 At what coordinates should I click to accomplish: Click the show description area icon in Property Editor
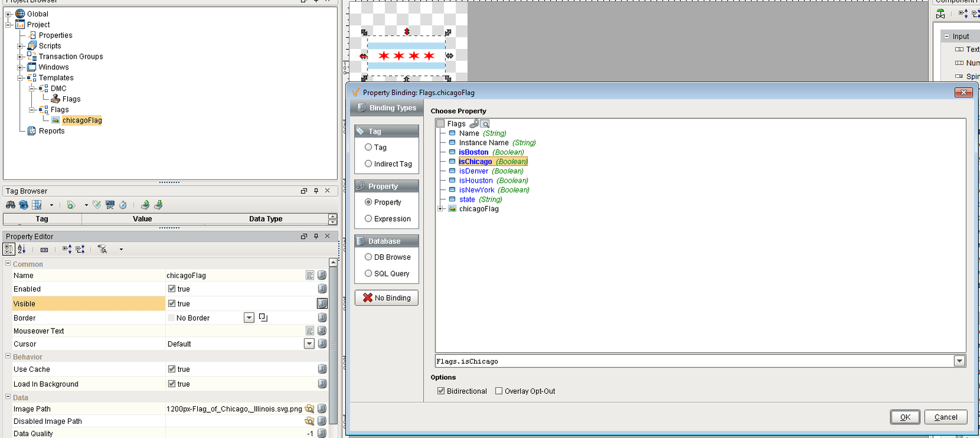click(x=44, y=249)
